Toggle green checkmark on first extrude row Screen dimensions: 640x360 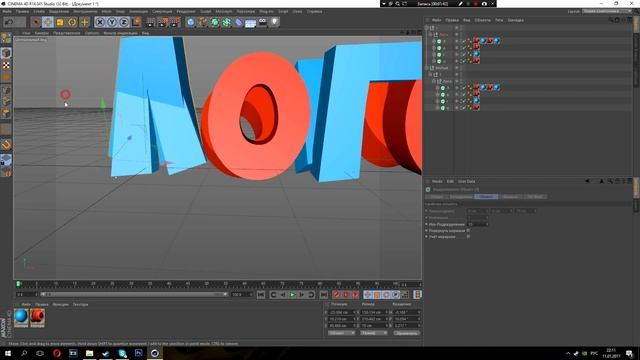464,41
